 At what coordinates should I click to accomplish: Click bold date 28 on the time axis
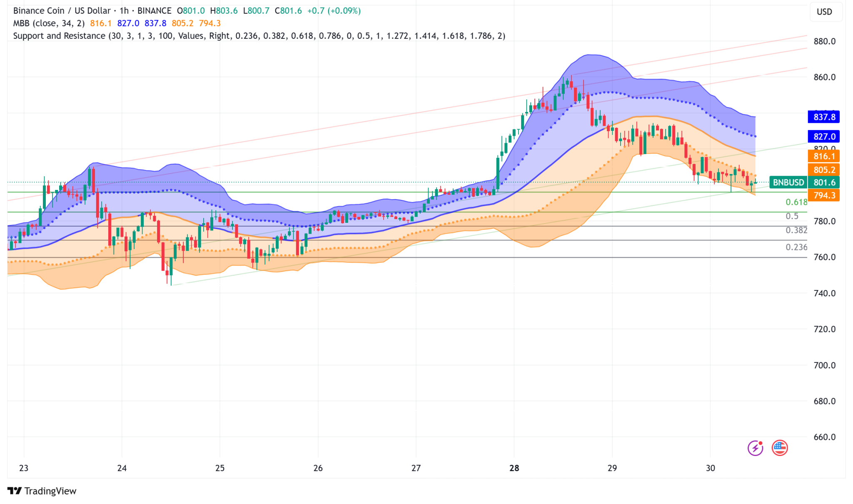514,468
